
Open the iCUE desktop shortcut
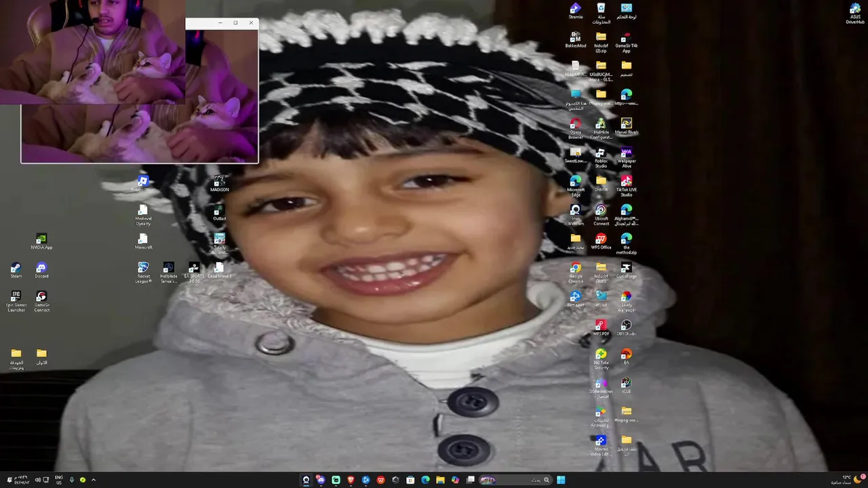[626, 386]
